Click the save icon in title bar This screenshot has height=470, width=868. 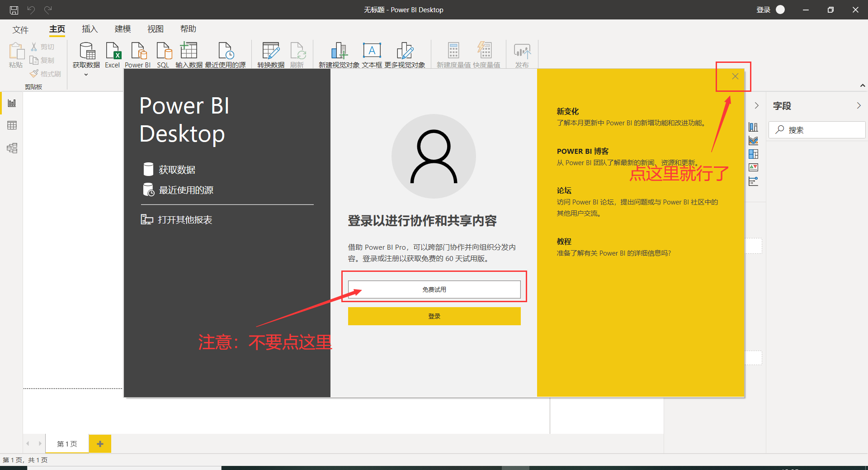(13, 9)
